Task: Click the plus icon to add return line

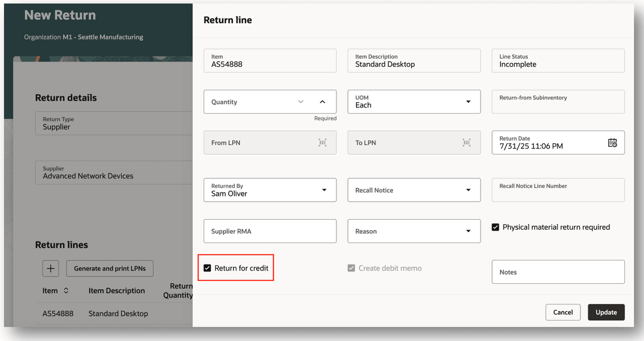Action: (51, 268)
